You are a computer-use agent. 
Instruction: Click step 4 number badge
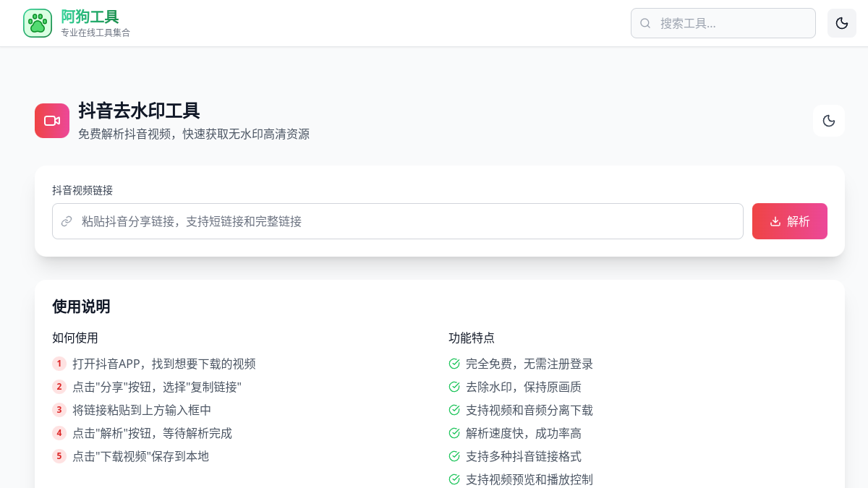pyautogui.click(x=59, y=433)
